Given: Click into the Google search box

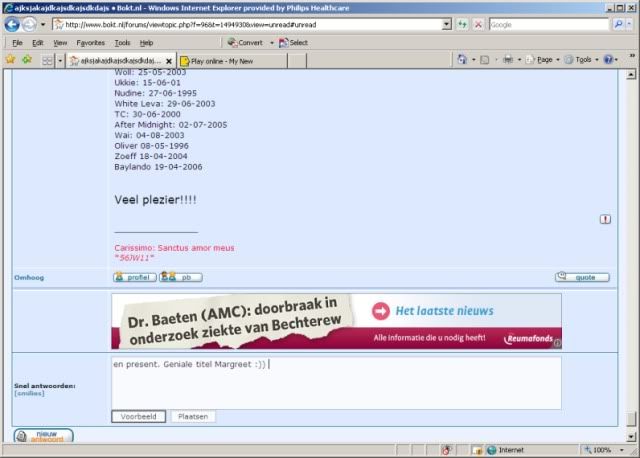Looking at the screenshot, I should point(549,24).
